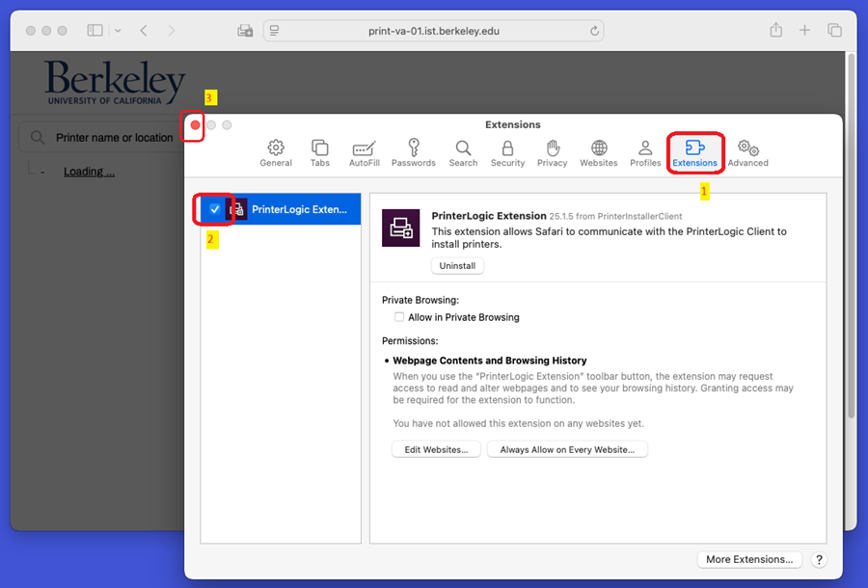Go to Search preferences
868x588 pixels.
click(463, 152)
